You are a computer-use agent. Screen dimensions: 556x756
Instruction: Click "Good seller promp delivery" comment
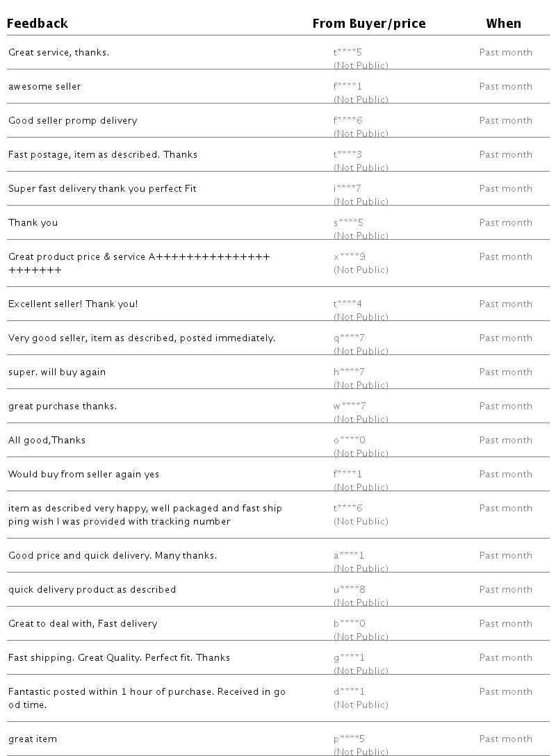[72, 120]
